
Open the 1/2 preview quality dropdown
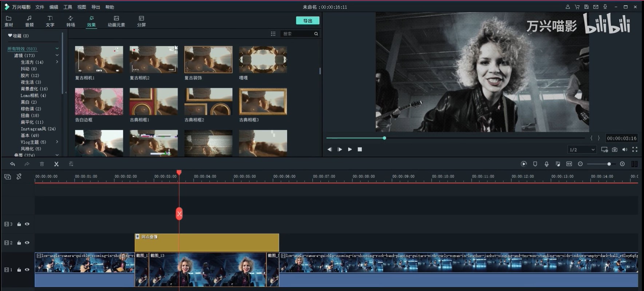(x=582, y=150)
